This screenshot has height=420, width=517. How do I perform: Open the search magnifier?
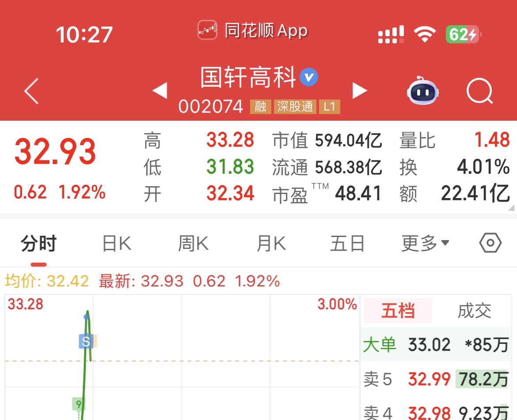(480, 91)
